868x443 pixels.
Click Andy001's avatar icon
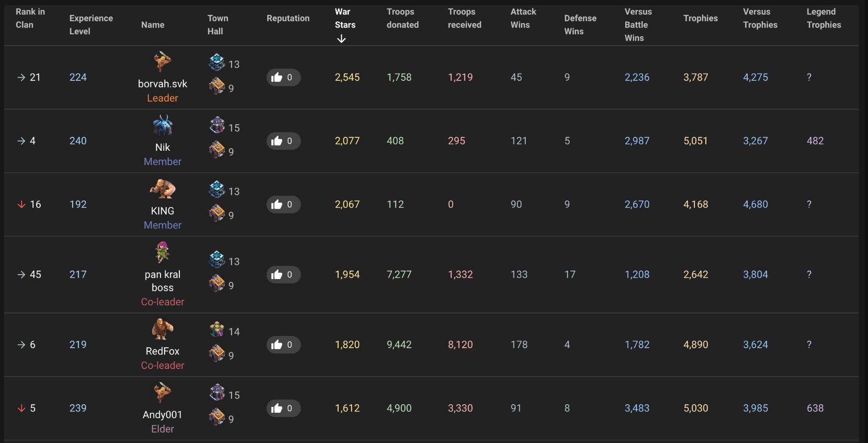coord(162,392)
